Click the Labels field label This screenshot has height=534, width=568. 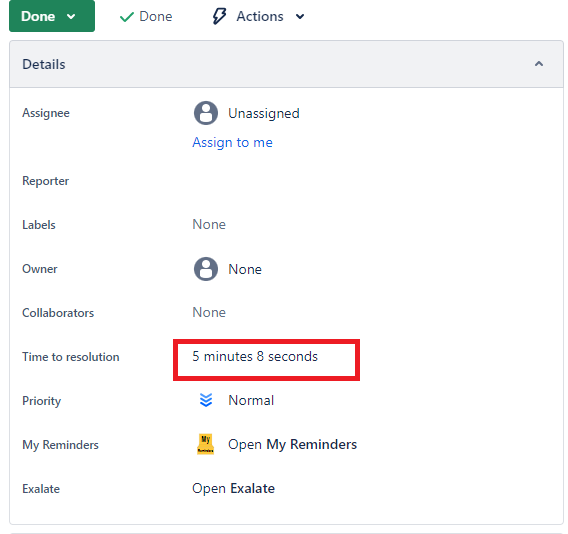tap(39, 225)
